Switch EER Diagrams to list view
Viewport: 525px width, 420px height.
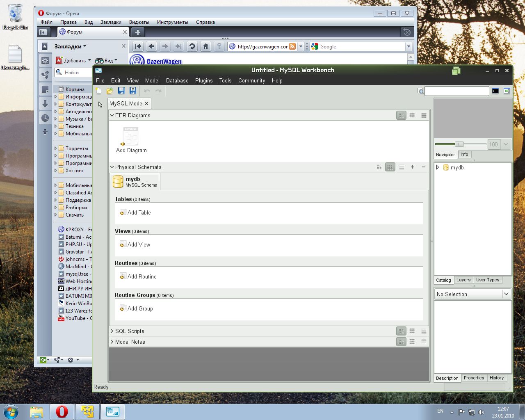pyautogui.click(x=424, y=115)
